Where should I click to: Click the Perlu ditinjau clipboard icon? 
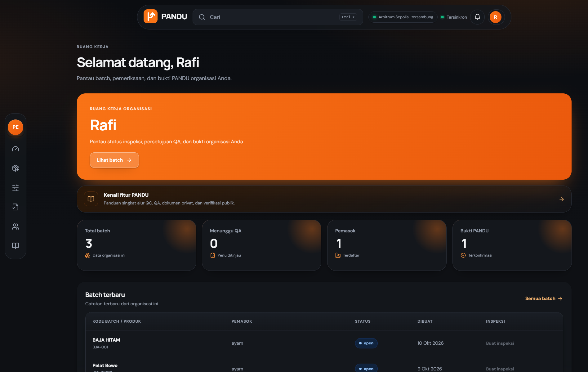(212, 255)
